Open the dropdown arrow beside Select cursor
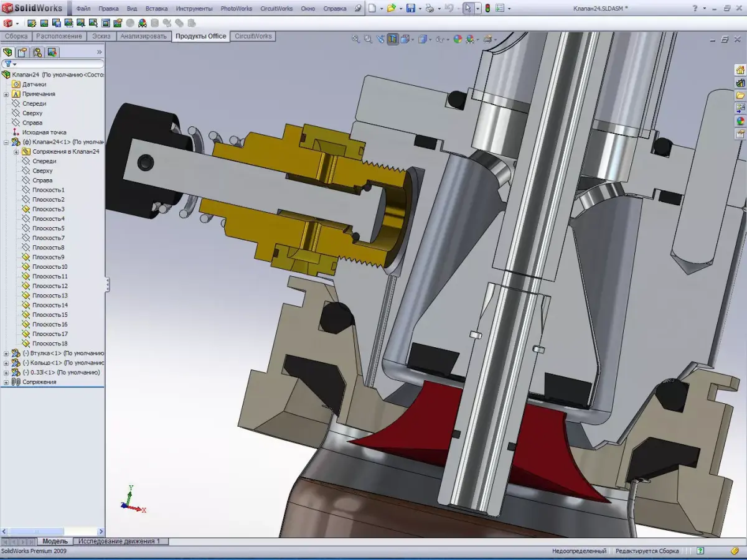747x560 pixels. point(477,8)
